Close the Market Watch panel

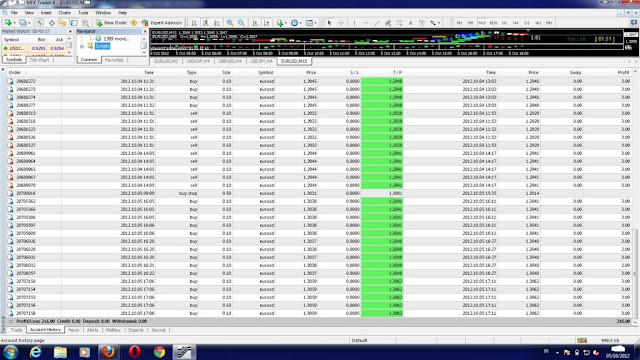(x=70, y=31)
